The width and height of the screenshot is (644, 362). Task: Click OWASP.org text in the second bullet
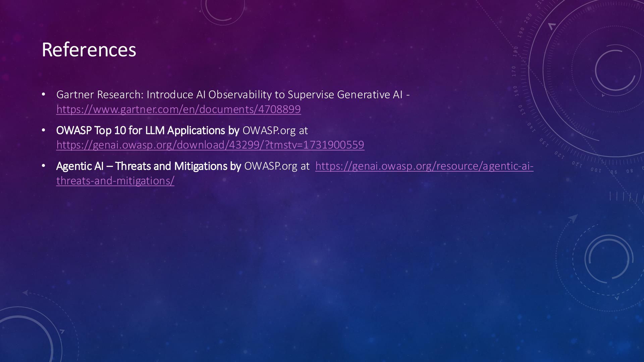coord(269,130)
